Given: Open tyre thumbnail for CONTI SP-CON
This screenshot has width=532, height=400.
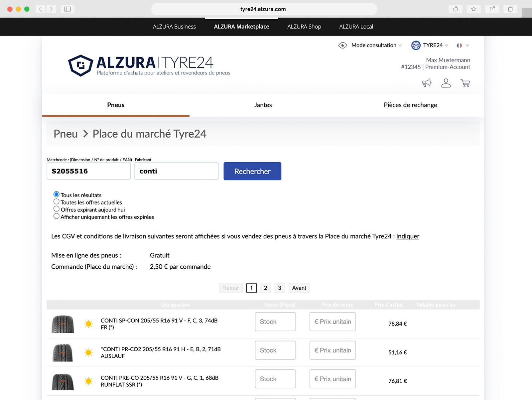Looking at the screenshot, I should [x=63, y=324].
